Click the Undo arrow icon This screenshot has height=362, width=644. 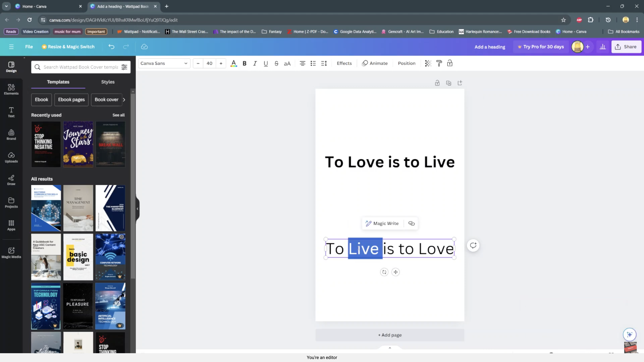(111, 47)
